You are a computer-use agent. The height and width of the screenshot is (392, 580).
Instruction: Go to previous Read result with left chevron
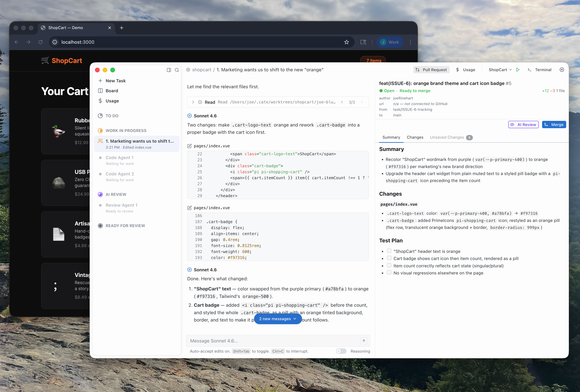pos(342,102)
